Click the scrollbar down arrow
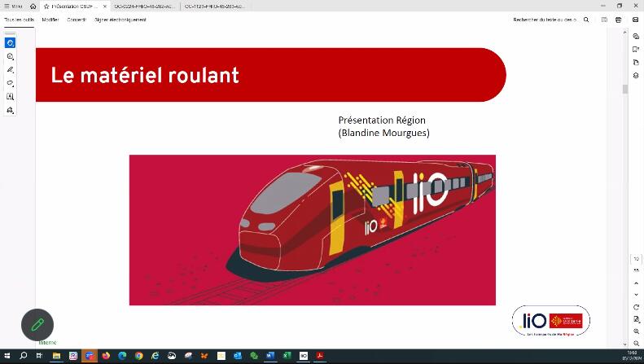Viewport: 644px width, 364px height. click(x=624, y=344)
